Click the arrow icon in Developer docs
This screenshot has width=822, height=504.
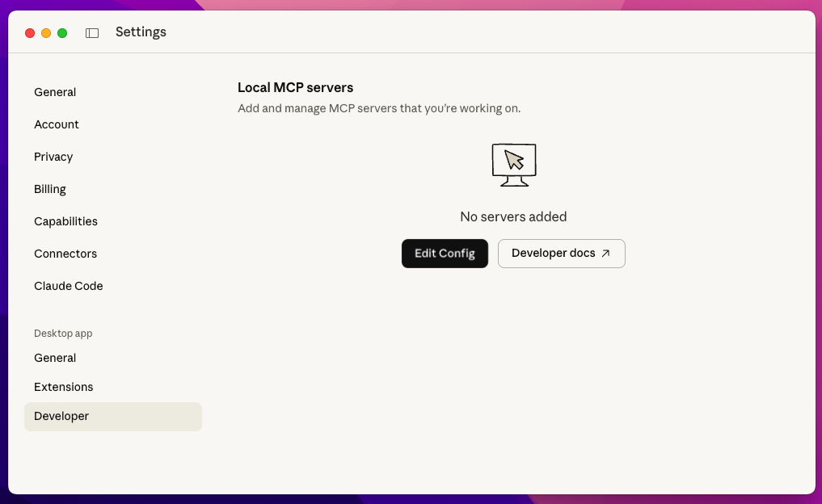point(605,254)
